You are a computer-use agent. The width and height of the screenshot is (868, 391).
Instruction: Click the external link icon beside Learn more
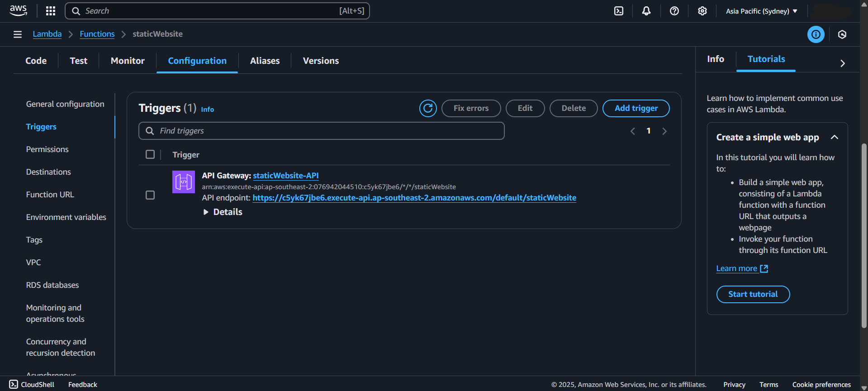[x=764, y=269]
